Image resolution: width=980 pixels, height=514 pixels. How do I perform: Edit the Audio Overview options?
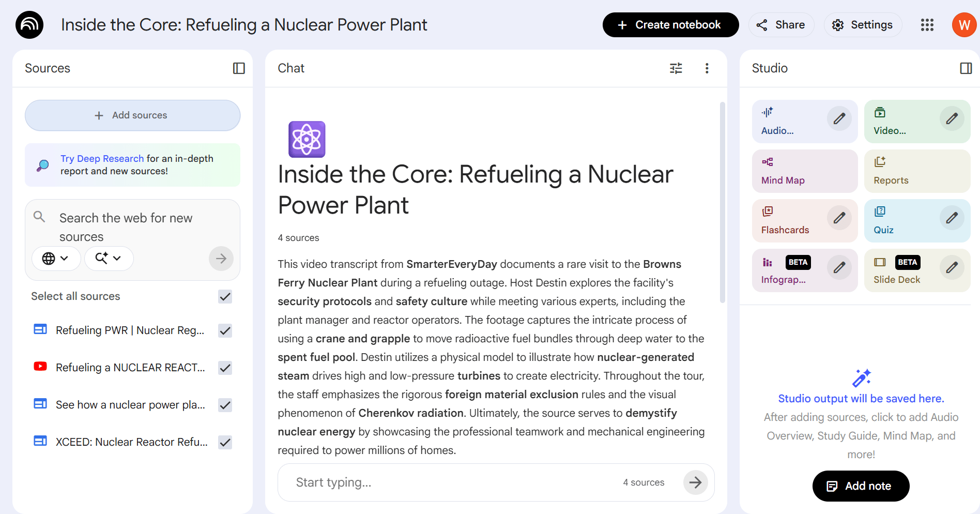point(839,119)
